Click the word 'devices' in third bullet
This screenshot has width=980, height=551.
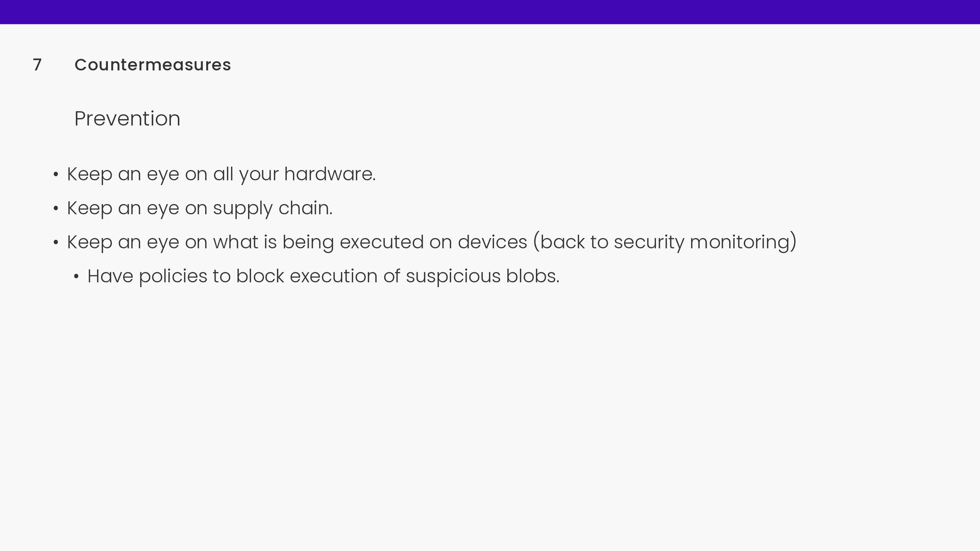coord(492,242)
